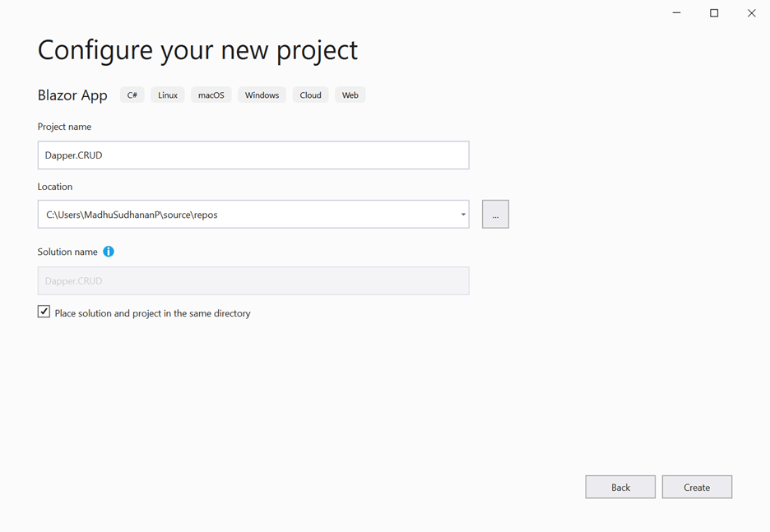Close the Configure your new project dialog
770x532 pixels.
[751, 13]
